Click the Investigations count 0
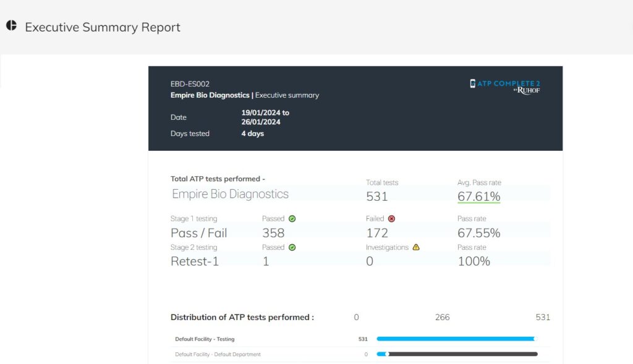633x364 pixels. click(370, 261)
